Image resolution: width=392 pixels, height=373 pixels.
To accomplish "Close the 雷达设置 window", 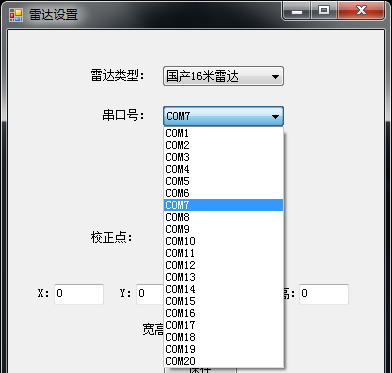I will (x=361, y=11).
